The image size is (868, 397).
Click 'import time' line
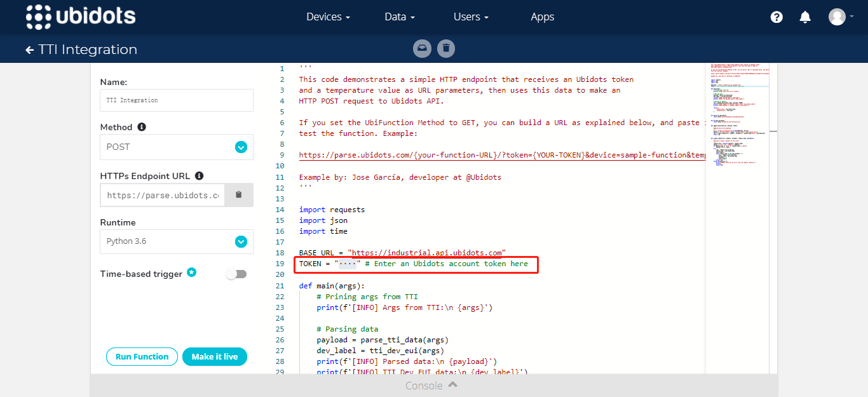click(323, 231)
